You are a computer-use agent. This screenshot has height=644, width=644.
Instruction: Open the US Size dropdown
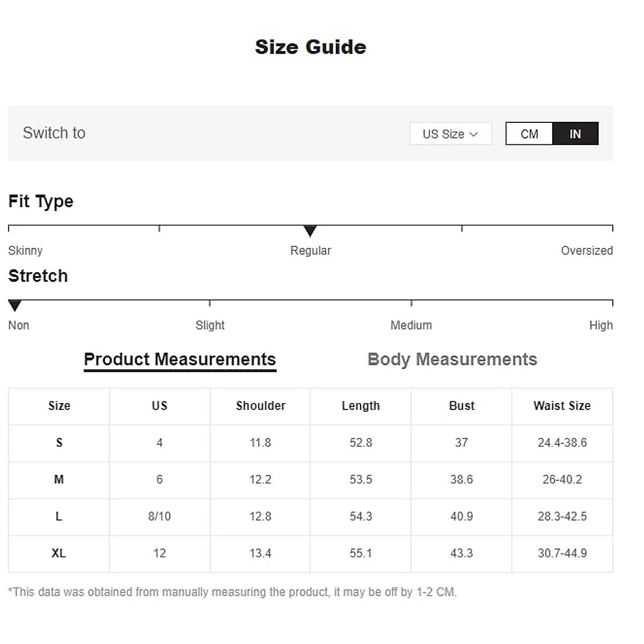[450, 134]
